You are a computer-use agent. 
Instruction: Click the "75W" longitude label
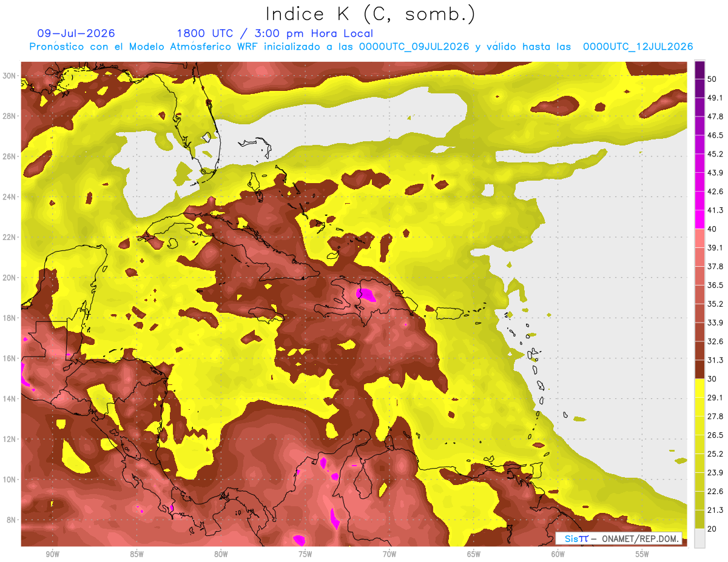tap(305, 554)
